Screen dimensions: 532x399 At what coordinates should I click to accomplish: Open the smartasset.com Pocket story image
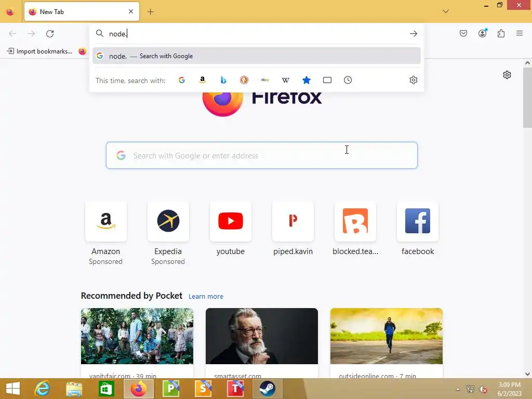(262, 336)
